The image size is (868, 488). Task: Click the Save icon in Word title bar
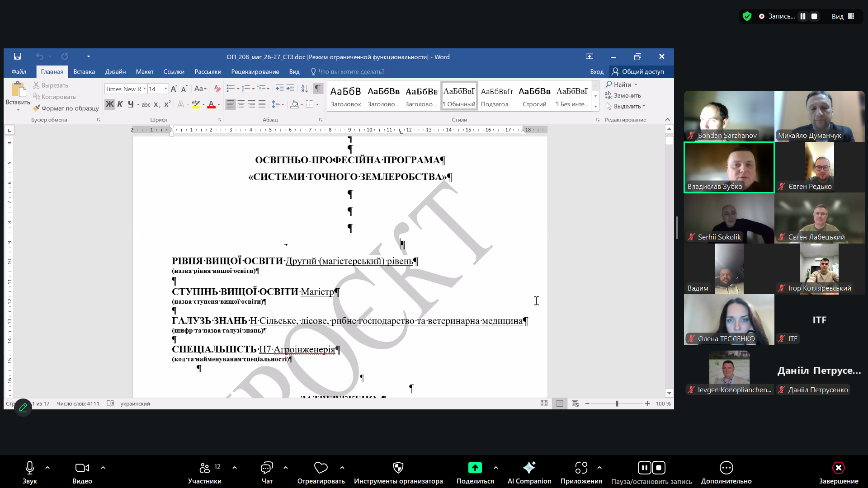[17, 56]
